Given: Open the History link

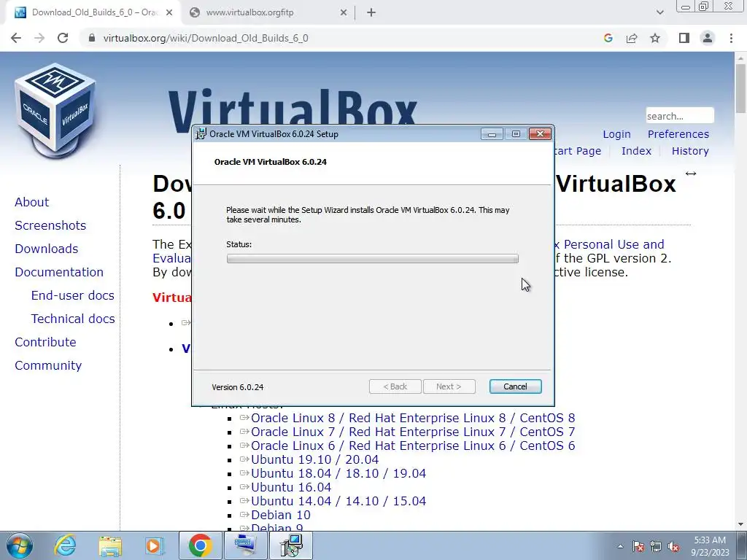Looking at the screenshot, I should pyautogui.click(x=690, y=151).
